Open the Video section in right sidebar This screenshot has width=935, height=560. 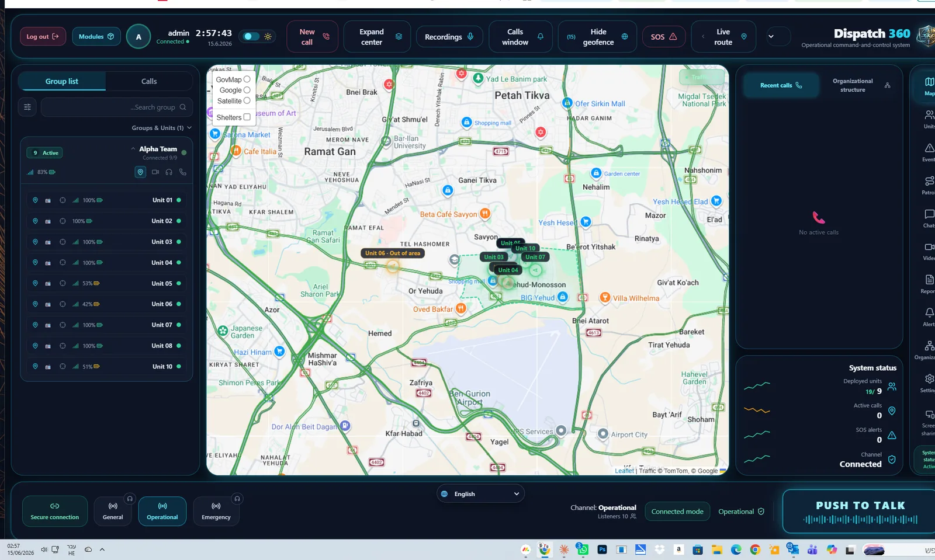point(929,251)
